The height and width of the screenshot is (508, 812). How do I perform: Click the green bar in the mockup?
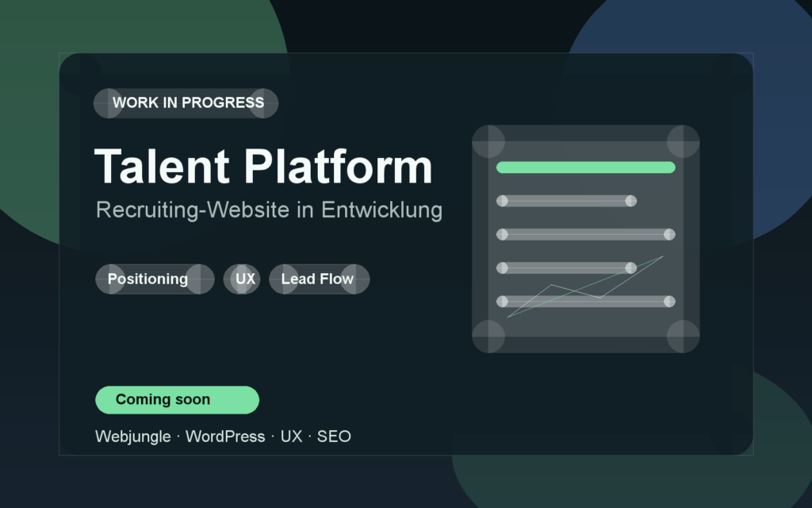point(586,167)
